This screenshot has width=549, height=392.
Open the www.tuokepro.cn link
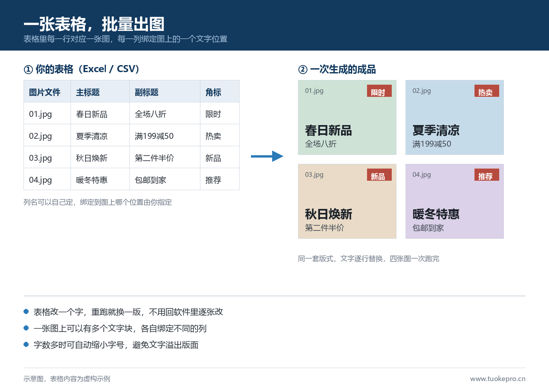(x=498, y=379)
